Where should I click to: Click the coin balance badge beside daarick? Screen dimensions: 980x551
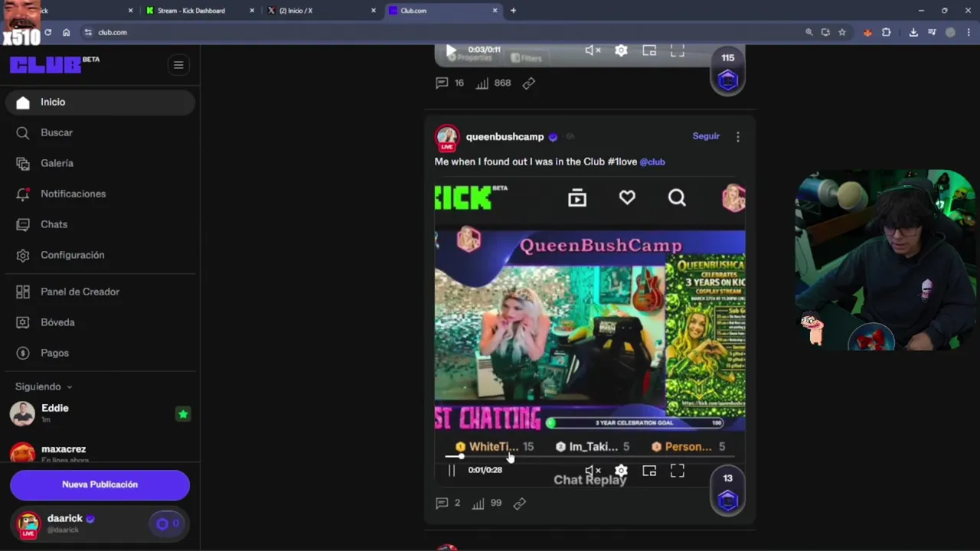click(x=168, y=523)
